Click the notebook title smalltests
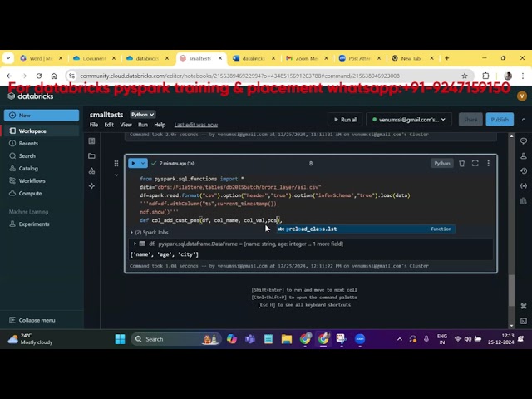 pos(106,115)
